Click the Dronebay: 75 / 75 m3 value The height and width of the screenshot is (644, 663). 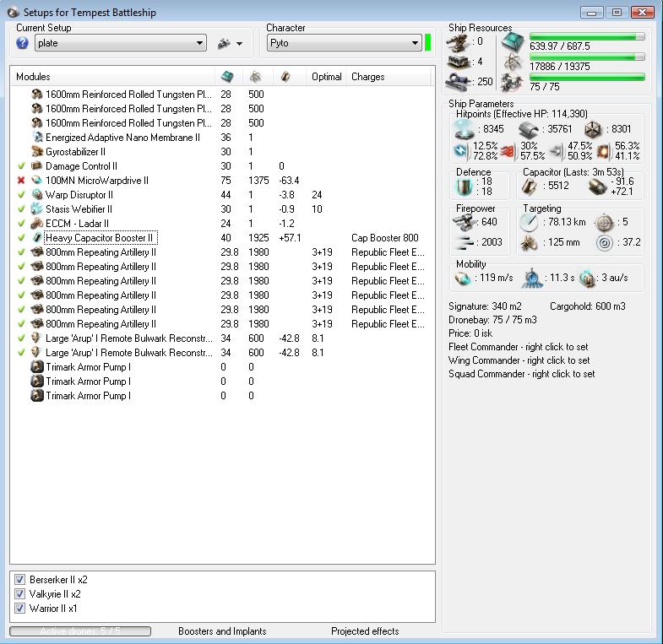(492, 319)
